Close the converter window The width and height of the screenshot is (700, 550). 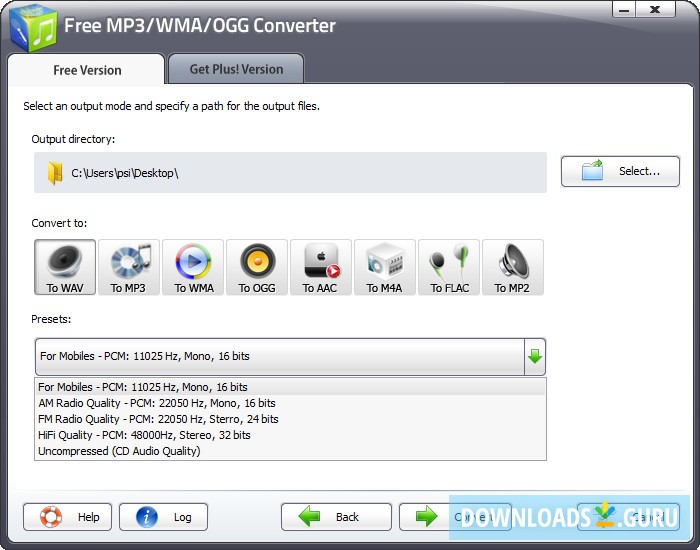pos(655,9)
